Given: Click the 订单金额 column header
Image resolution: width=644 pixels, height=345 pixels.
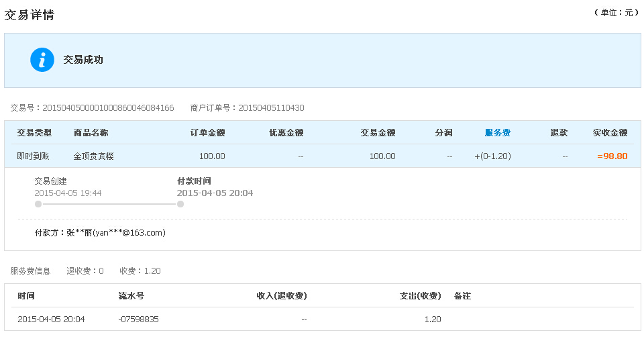Looking at the screenshot, I should [x=207, y=133].
